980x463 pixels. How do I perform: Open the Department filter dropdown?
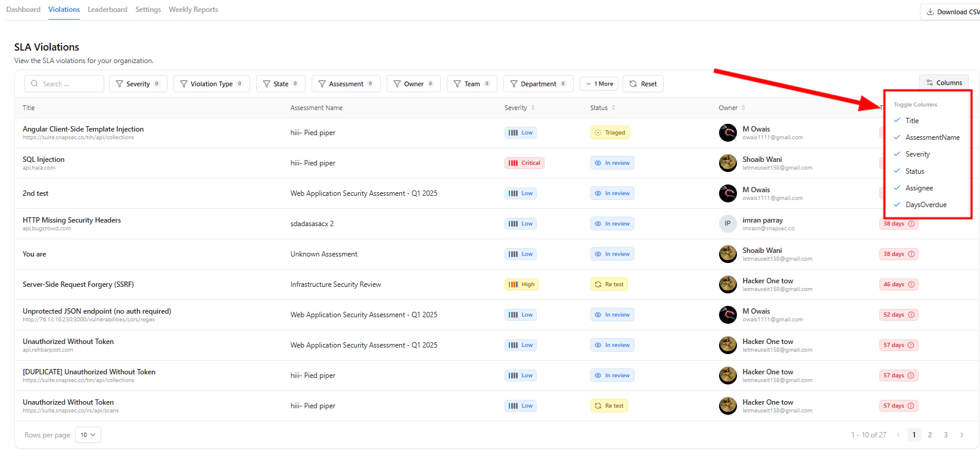539,84
